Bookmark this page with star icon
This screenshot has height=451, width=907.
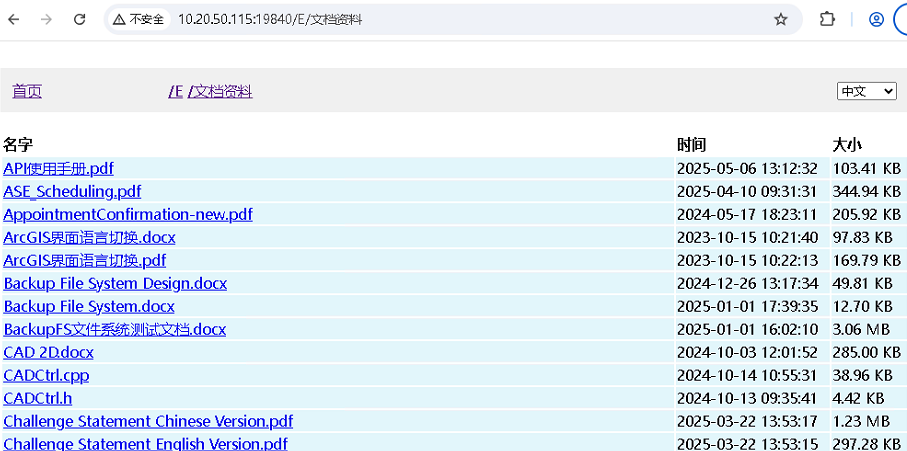point(781,19)
